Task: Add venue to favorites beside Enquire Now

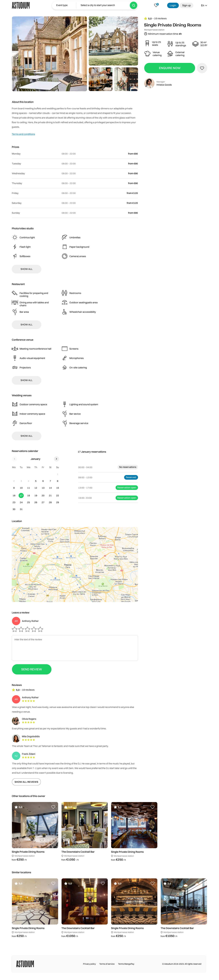Action: point(202,68)
